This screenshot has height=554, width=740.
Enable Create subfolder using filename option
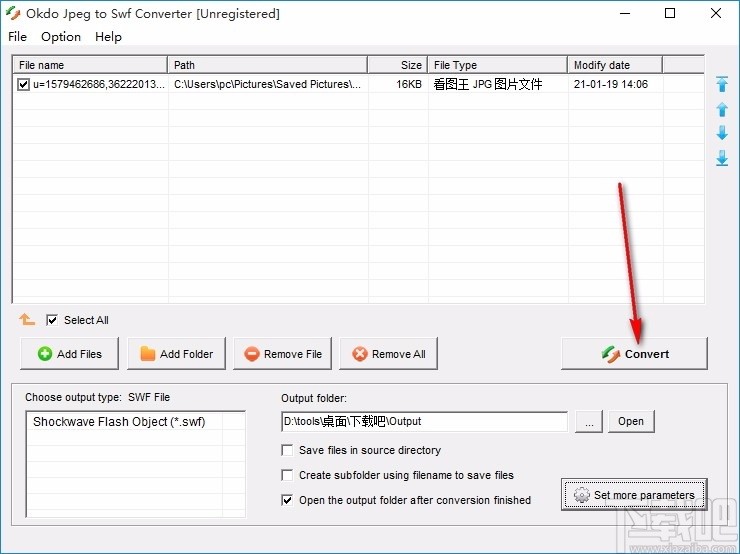pyautogui.click(x=287, y=475)
